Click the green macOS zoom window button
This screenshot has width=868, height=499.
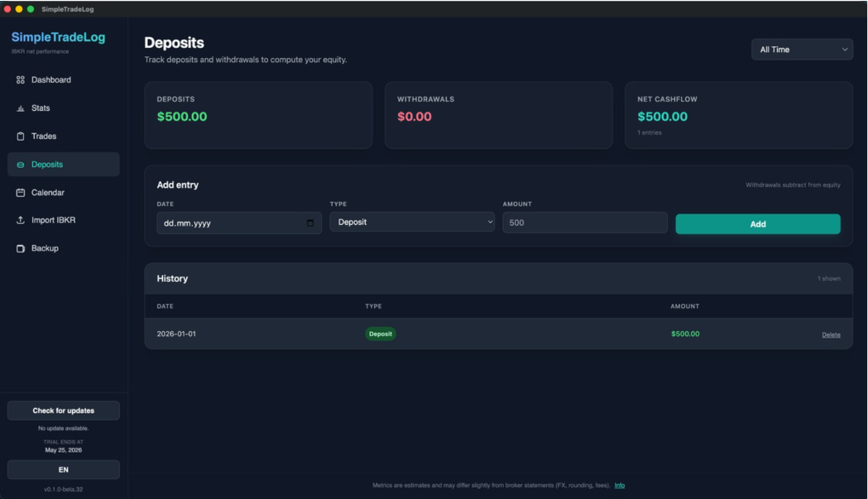tap(31, 9)
